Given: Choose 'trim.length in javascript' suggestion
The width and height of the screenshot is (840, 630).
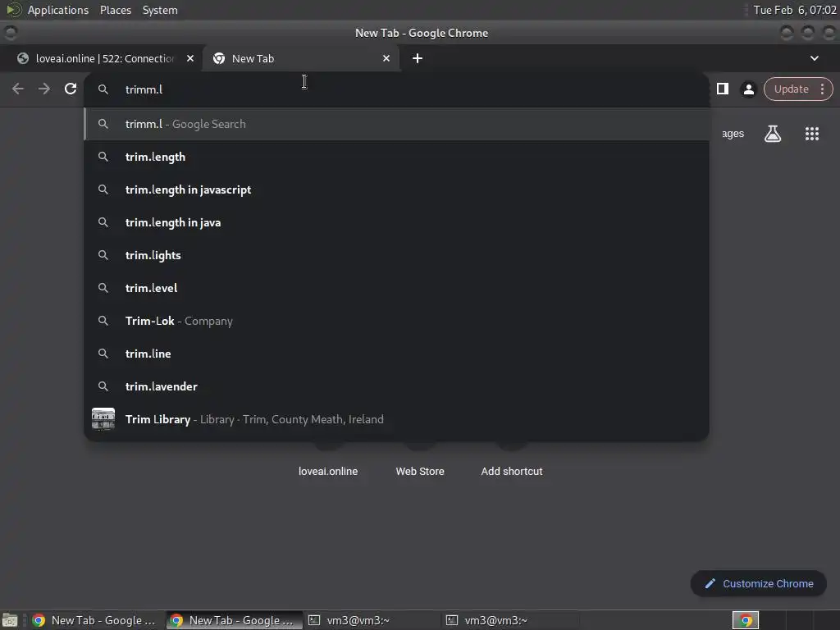Looking at the screenshot, I should click(x=397, y=189).
